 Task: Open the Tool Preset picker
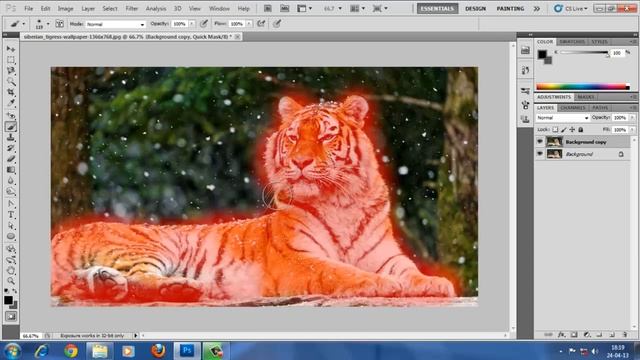[x=17, y=24]
